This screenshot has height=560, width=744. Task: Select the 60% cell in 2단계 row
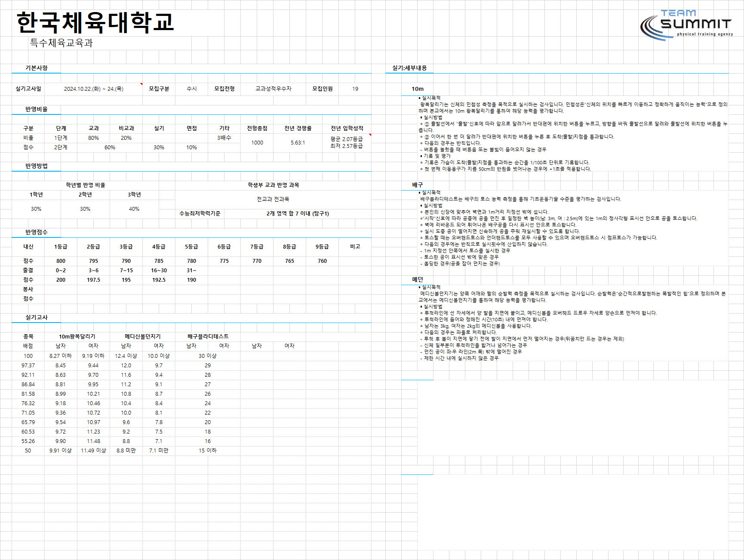(x=110, y=148)
